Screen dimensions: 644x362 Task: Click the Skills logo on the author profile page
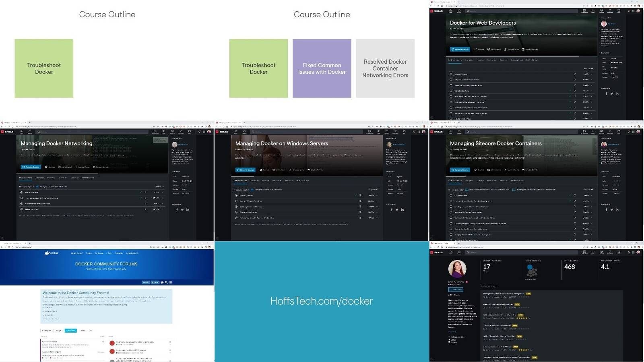point(437,252)
